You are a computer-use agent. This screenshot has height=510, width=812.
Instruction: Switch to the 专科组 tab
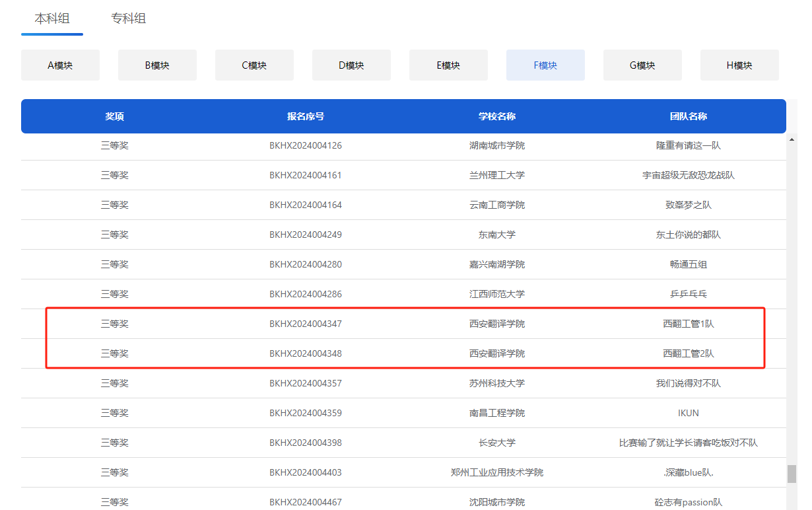point(128,18)
